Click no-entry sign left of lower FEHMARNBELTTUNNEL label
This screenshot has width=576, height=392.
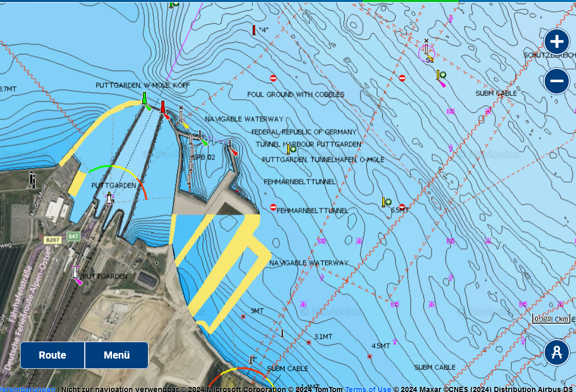273,207
